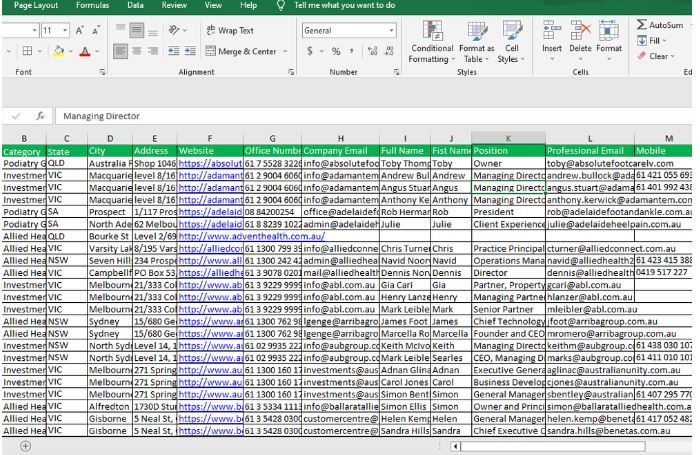Set Bottom Align vertical alignment
This screenshot has width=700, height=455.
[x=153, y=30]
